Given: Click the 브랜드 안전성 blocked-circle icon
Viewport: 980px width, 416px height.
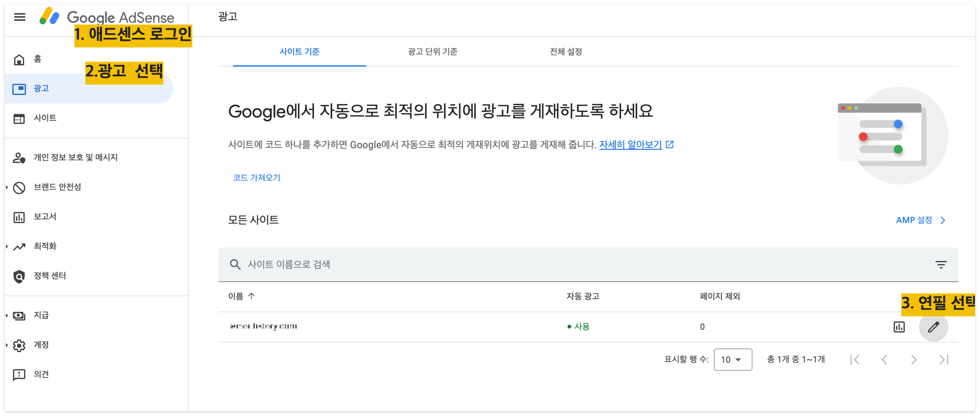Looking at the screenshot, I should (x=19, y=187).
